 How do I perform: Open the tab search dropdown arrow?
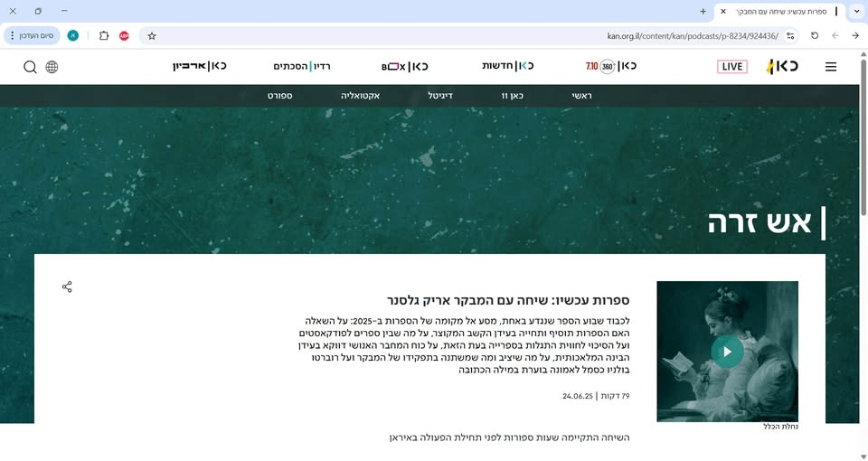pyautogui.click(x=856, y=11)
